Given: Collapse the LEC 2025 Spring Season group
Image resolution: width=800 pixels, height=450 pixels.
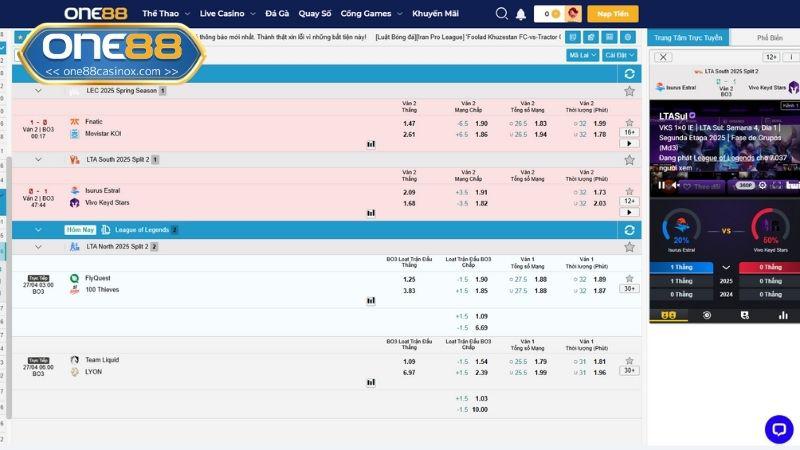Looking at the screenshot, I should [38, 91].
